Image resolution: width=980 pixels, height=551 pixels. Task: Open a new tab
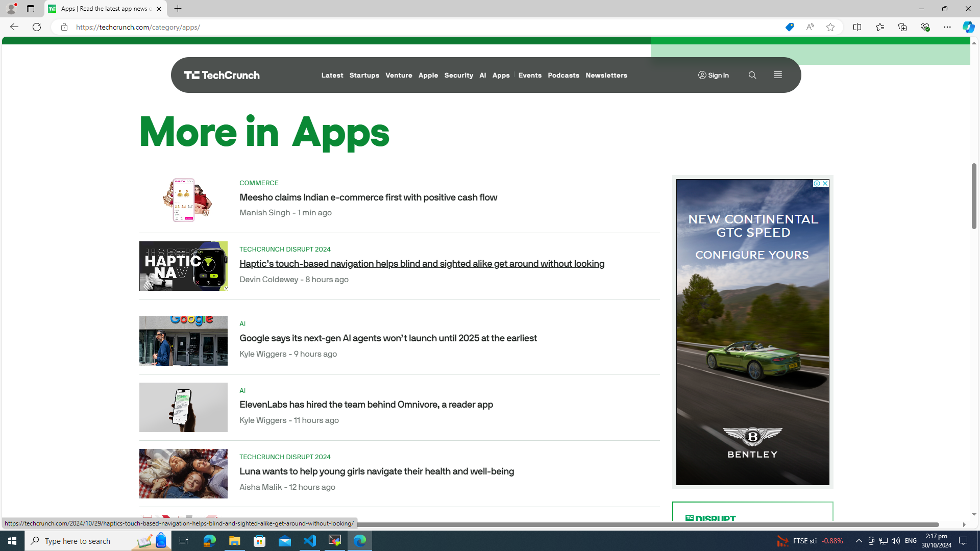click(178, 9)
